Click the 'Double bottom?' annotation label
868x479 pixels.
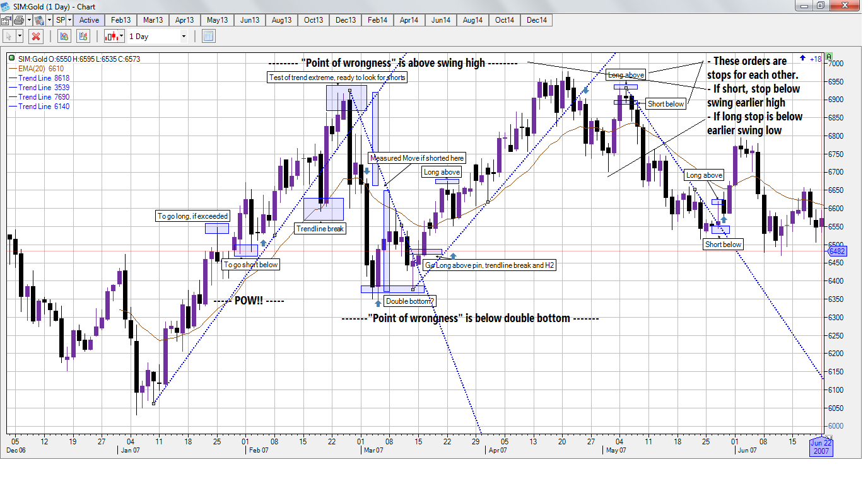[410, 301]
